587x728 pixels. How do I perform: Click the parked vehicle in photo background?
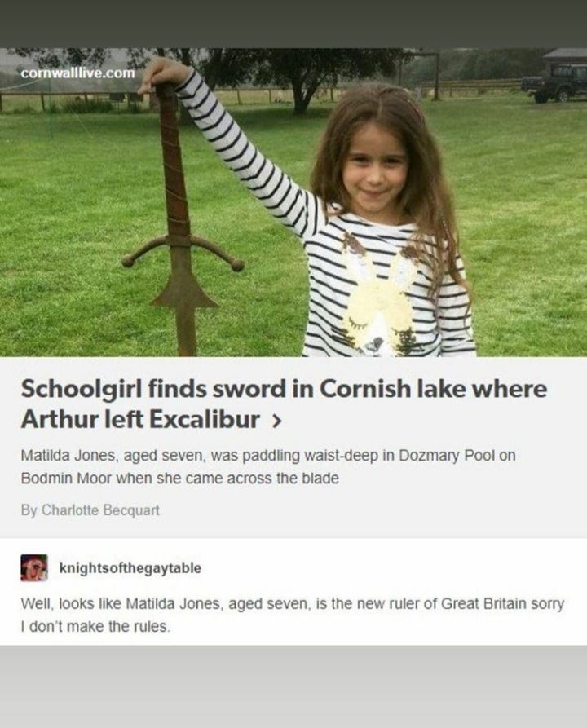(554, 84)
